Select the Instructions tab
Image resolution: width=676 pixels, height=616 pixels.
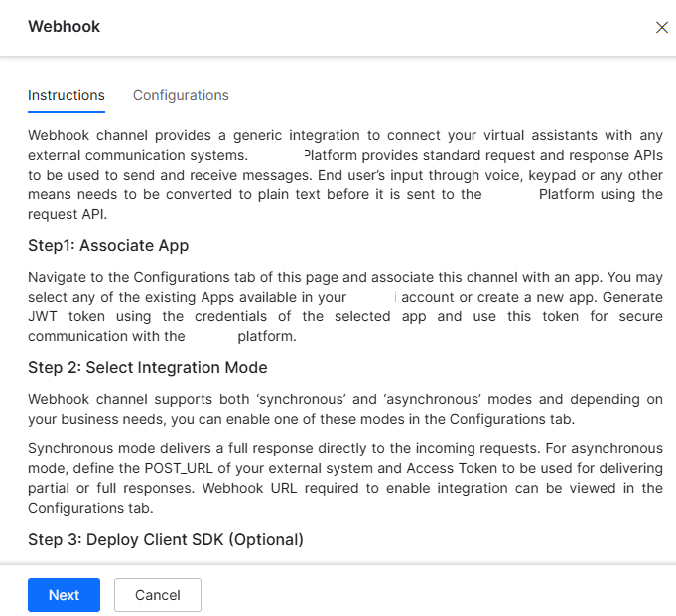tap(67, 95)
